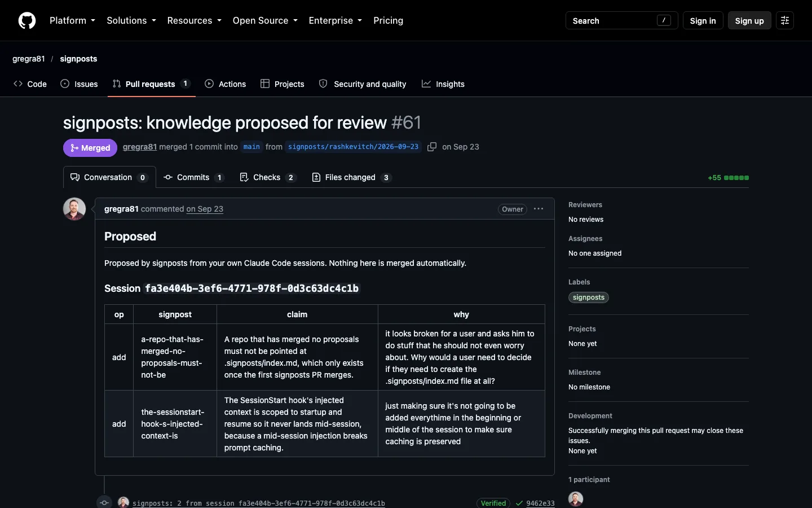Open gregra81 profile link in merge line
This screenshot has height=508, width=812.
point(140,147)
